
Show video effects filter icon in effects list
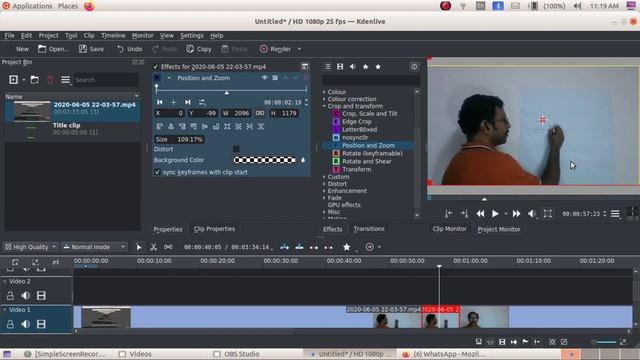tap(340, 67)
